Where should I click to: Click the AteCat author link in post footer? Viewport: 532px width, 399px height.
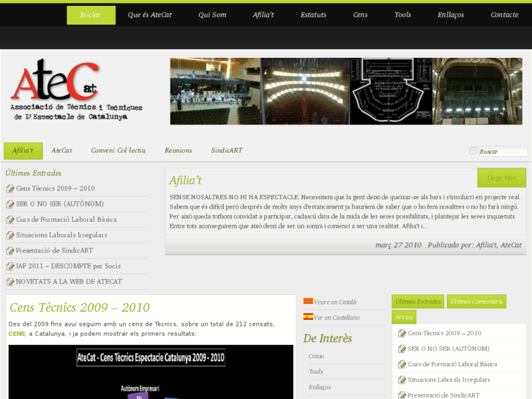click(x=511, y=245)
